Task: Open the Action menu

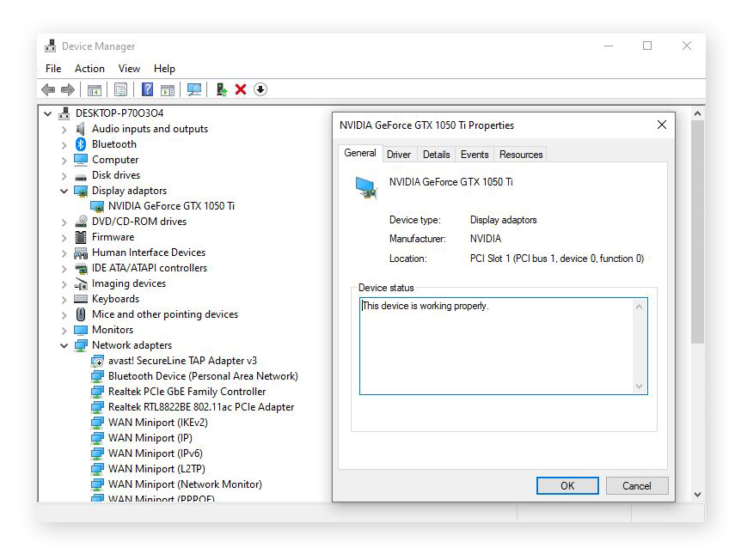Action: 89,68
